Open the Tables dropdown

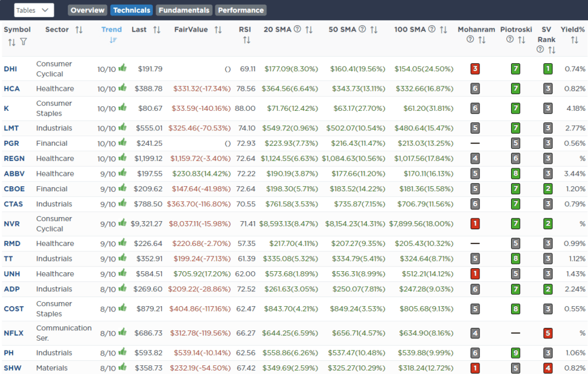[x=34, y=10]
